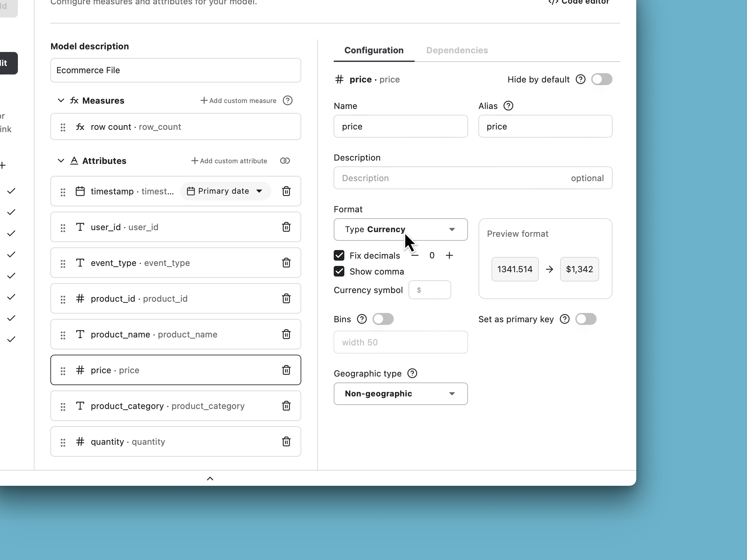Open Non-geographic type dropdown
The width and height of the screenshot is (747, 560).
(401, 393)
